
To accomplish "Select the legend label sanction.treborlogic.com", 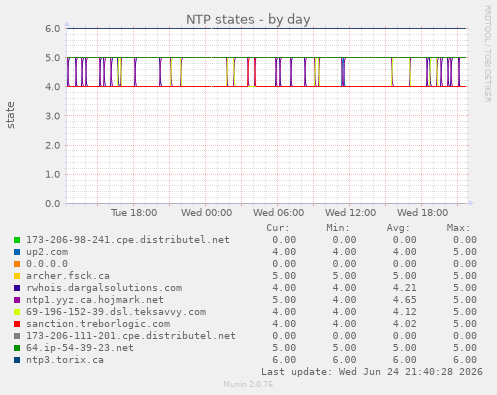I will [98, 324].
